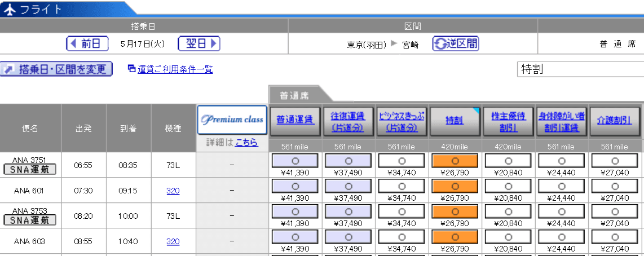Select 身体障がい者割引 ¥24,440 for ANA 601
This screenshot has width=644, height=256.
tap(562, 187)
